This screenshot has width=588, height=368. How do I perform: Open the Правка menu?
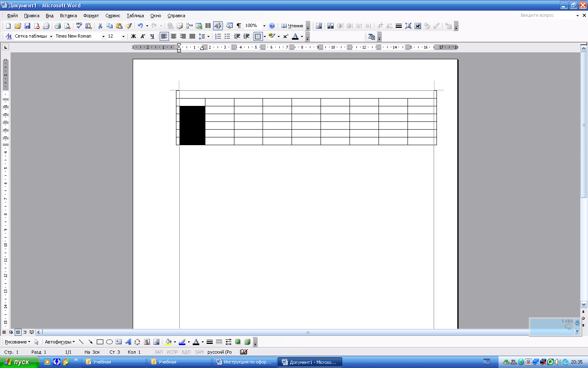click(x=31, y=16)
